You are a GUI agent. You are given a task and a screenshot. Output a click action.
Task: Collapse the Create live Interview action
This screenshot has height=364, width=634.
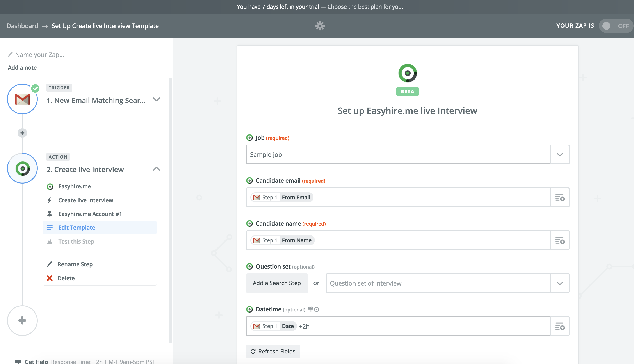(156, 169)
